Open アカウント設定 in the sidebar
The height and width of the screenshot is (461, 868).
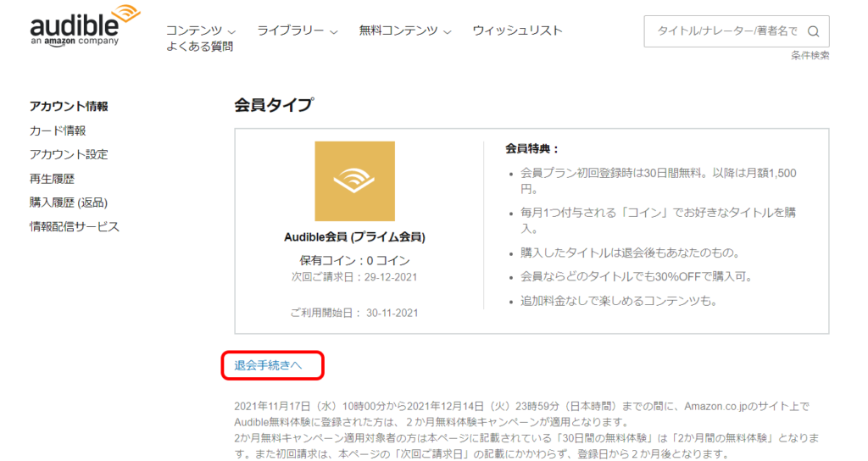pyautogui.click(x=69, y=154)
